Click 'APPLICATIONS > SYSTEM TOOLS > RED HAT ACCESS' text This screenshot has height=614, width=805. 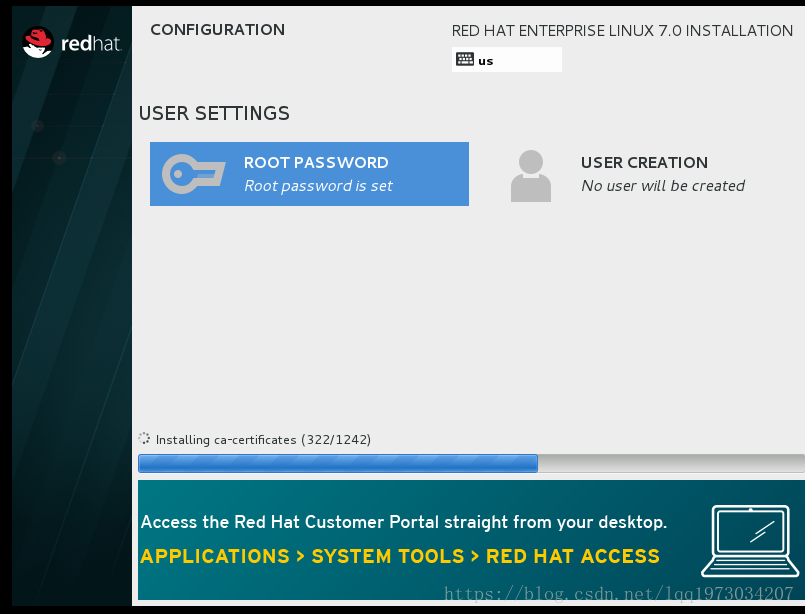(400, 557)
